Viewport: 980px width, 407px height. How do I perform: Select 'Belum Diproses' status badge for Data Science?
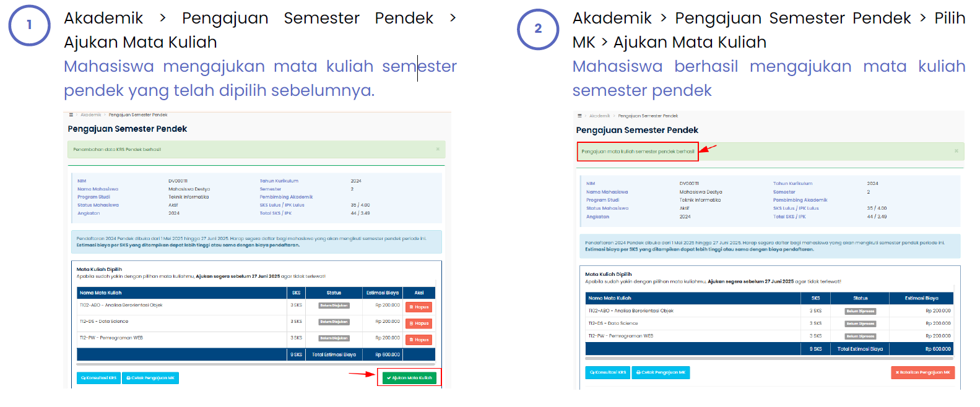tap(861, 323)
